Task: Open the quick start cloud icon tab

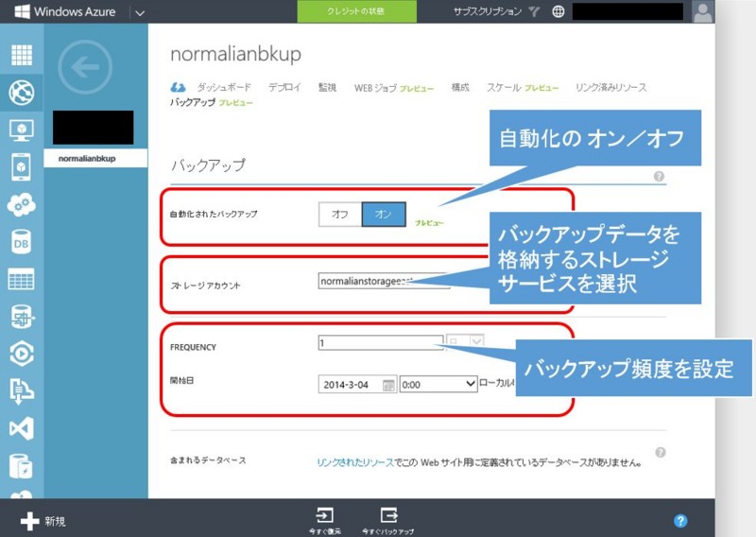Action: (178, 87)
